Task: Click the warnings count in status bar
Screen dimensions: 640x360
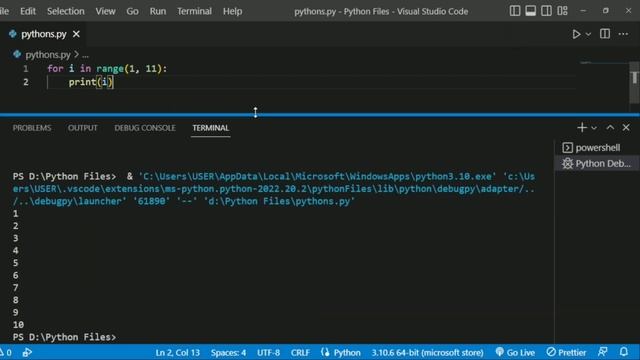Action: pos(6,352)
